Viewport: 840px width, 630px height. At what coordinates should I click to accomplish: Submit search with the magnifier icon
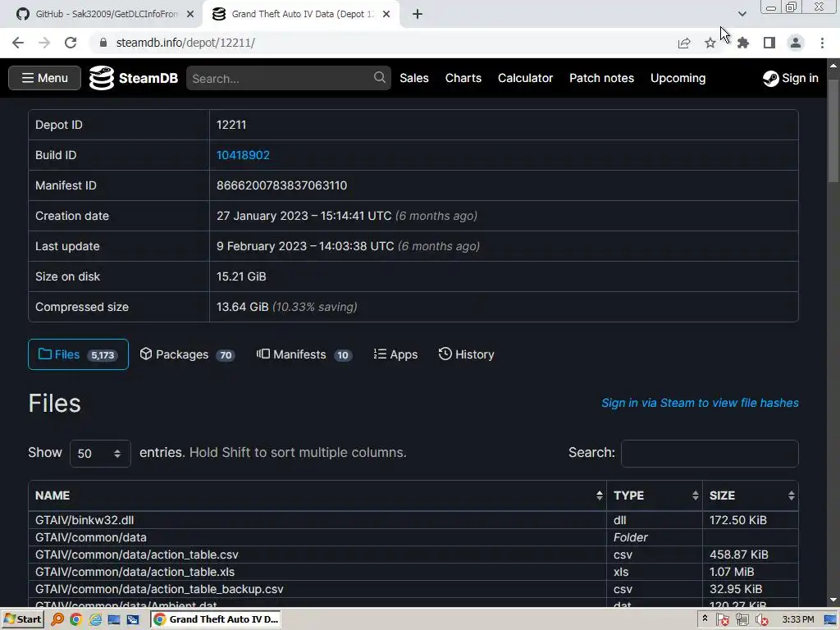pos(380,78)
